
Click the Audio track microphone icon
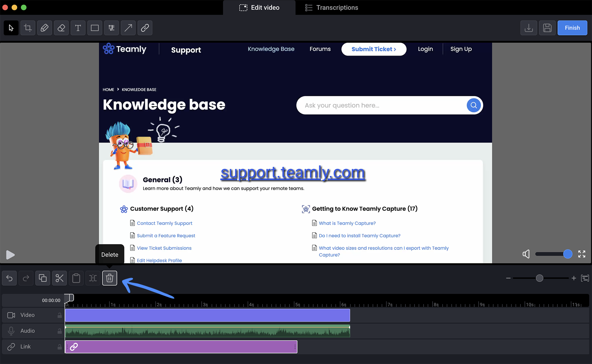tap(11, 331)
